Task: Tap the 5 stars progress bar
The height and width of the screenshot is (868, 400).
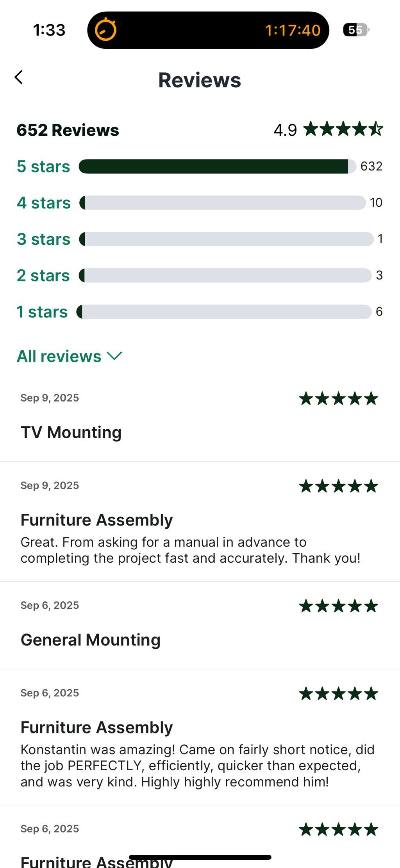Action: coord(217,167)
